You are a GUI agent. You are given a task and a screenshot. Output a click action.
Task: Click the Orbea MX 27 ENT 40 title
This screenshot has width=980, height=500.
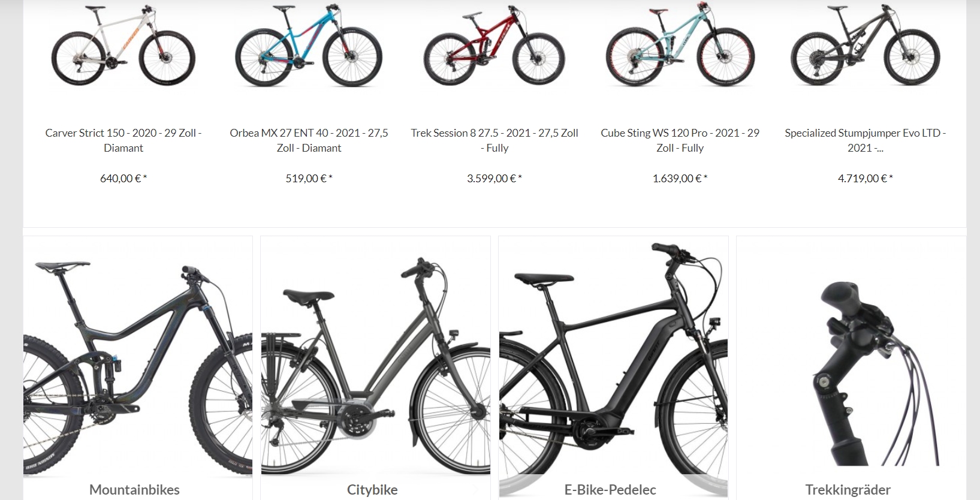tap(309, 140)
